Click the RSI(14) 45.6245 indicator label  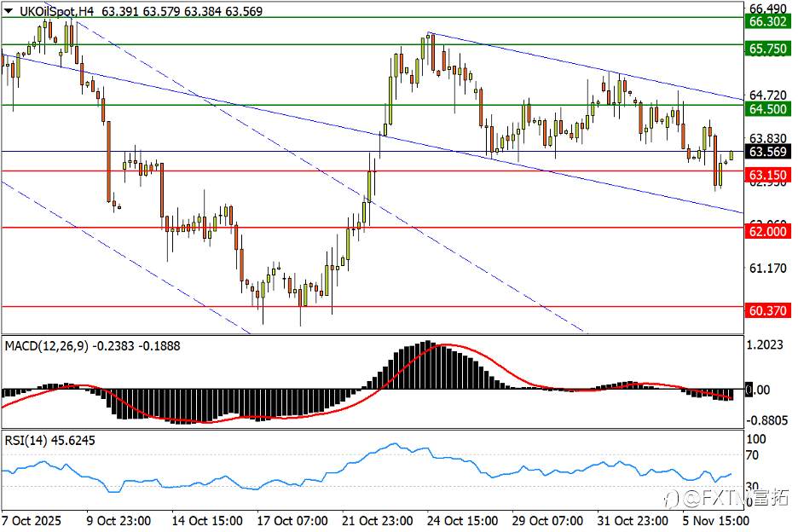coord(49,441)
